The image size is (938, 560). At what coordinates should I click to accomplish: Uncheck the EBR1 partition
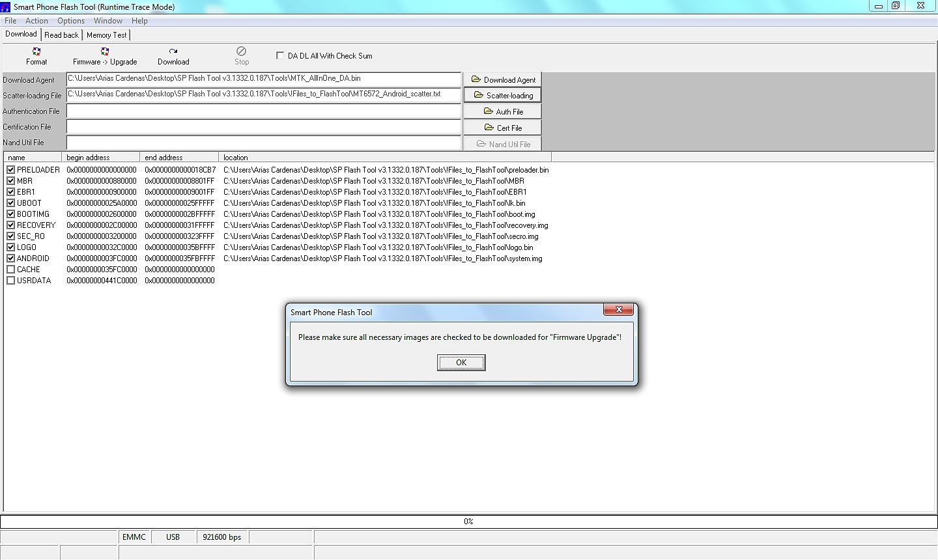[10, 192]
